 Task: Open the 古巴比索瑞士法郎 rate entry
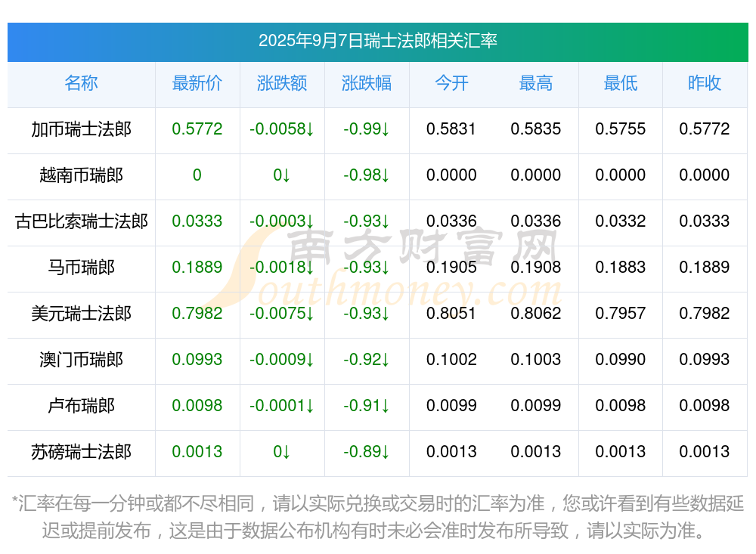click(x=81, y=221)
